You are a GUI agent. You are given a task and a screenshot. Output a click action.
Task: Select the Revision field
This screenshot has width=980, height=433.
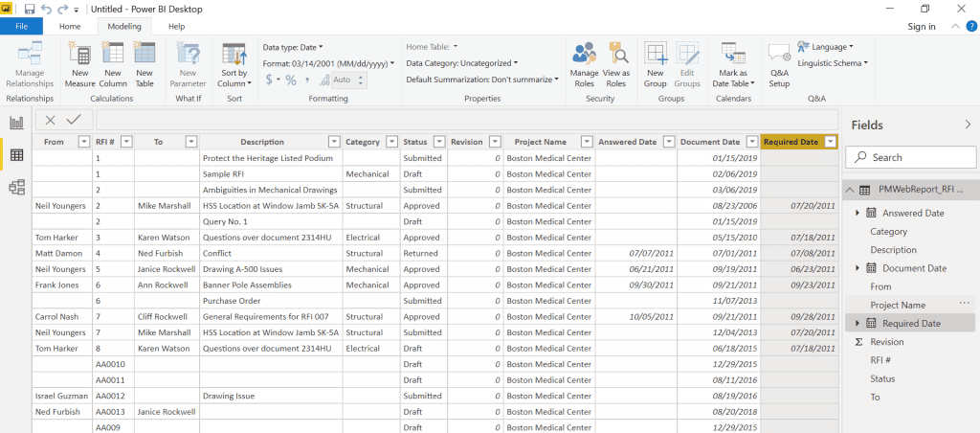coord(887,342)
